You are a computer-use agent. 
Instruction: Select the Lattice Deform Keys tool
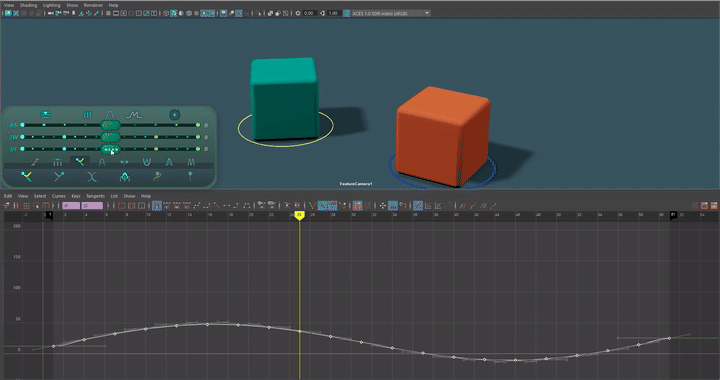pos(26,206)
